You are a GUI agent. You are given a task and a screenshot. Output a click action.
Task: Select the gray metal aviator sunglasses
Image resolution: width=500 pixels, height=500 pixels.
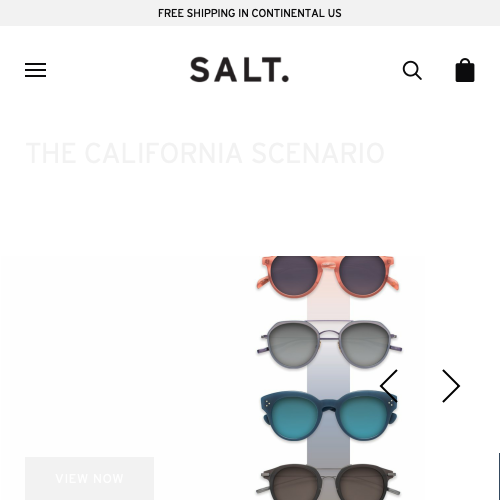pyautogui.click(x=329, y=344)
